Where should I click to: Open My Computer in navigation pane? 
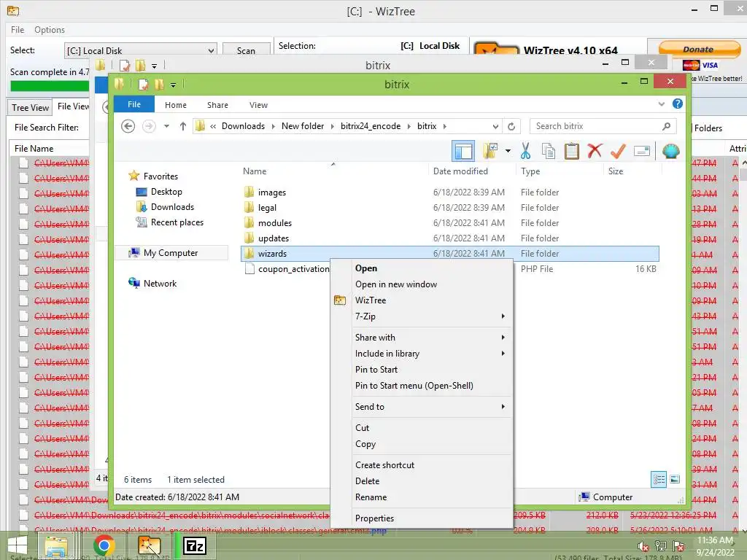click(x=171, y=253)
